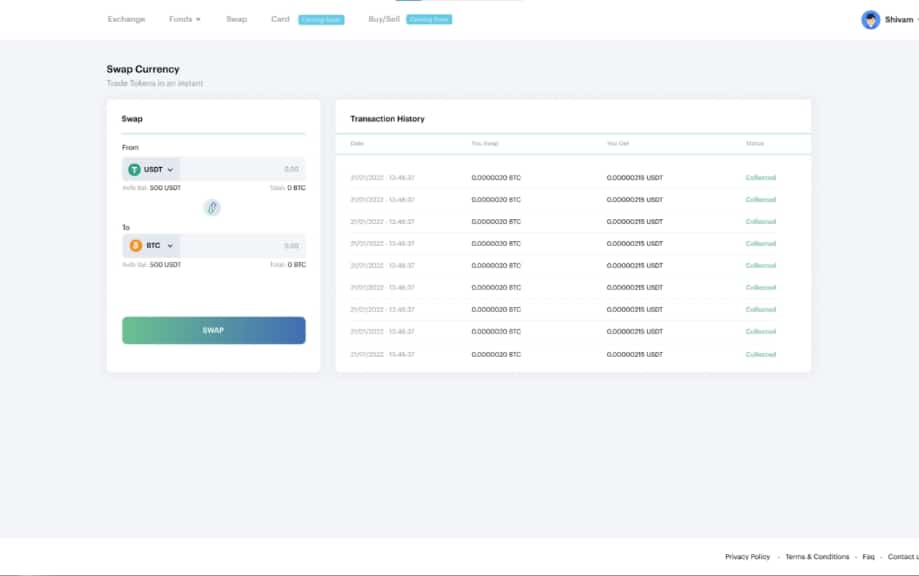This screenshot has width=919, height=576.
Task: Click the Status column header
Action: click(x=755, y=144)
